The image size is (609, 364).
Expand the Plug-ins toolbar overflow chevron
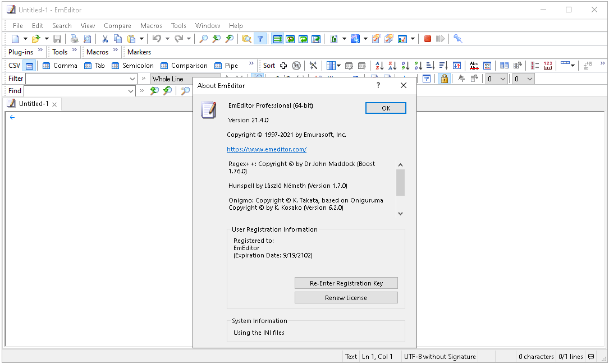[40, 51]
